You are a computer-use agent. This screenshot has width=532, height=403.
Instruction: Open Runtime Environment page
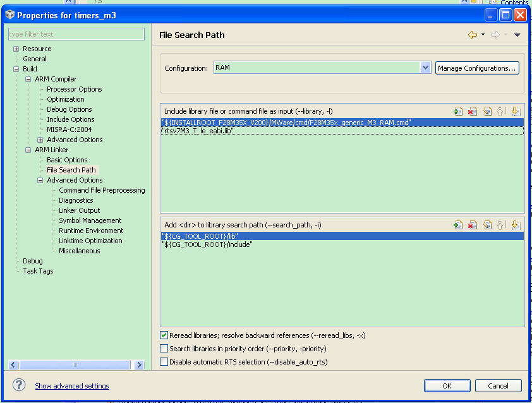[x=91, y=231]
